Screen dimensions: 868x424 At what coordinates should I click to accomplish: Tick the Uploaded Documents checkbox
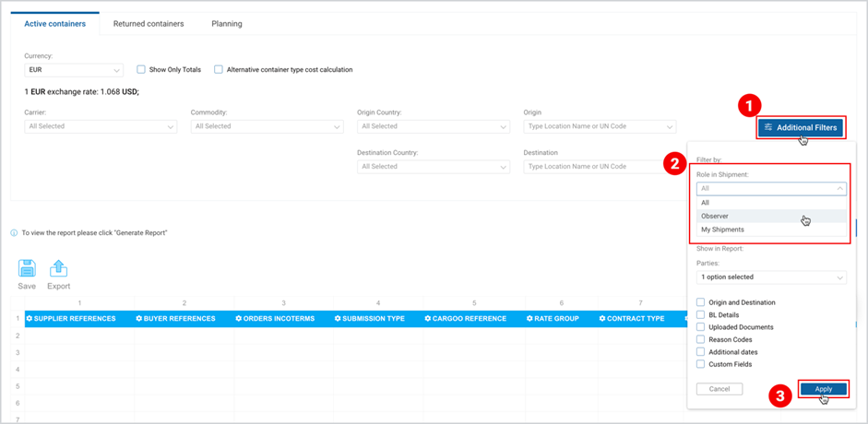pos(700,327)
